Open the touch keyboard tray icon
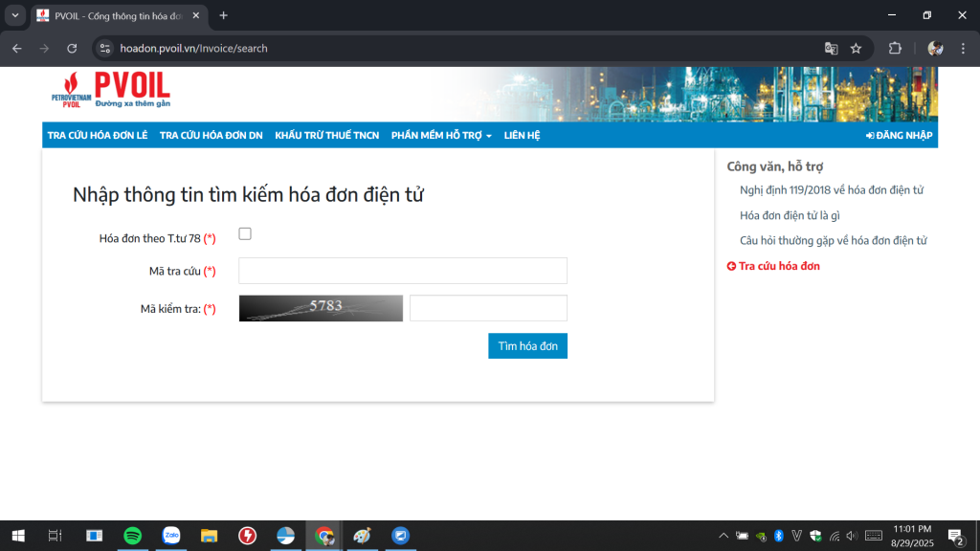 [874, 536]
